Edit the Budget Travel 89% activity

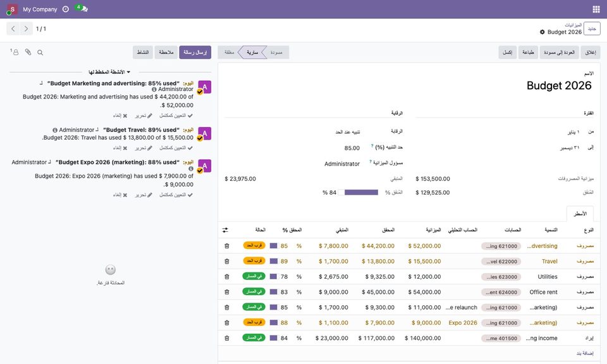144,148
